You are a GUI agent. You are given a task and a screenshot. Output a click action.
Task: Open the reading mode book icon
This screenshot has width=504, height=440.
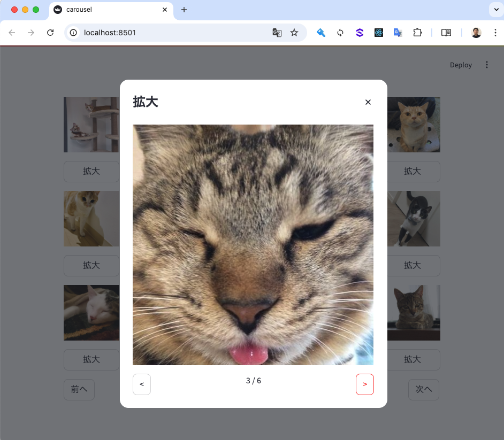coord(446,33)
